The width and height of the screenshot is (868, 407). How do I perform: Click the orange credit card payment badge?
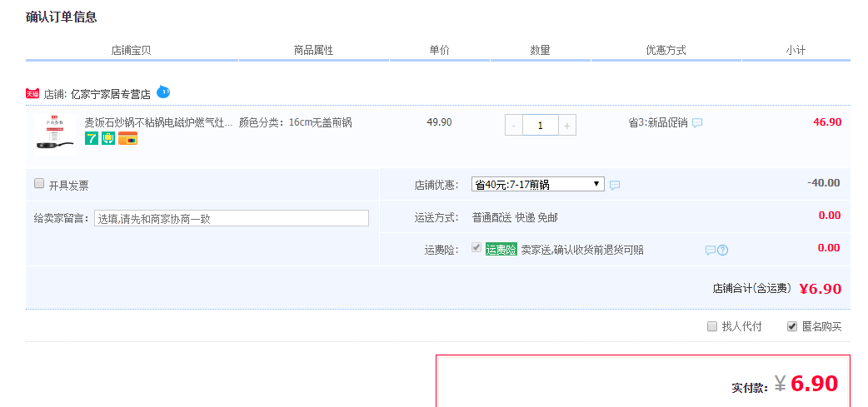click(128, 138)
